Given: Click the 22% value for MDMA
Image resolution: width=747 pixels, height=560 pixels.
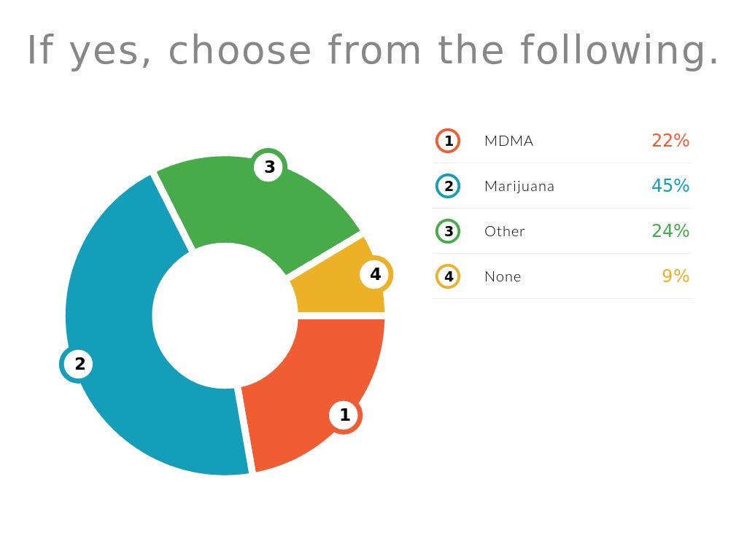Looking at the screenshot, I should point(670,141).
